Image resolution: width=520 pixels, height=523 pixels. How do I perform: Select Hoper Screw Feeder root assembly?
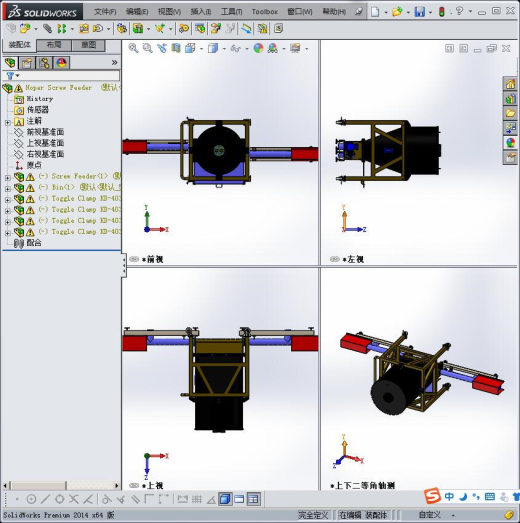tap(58, 88)
